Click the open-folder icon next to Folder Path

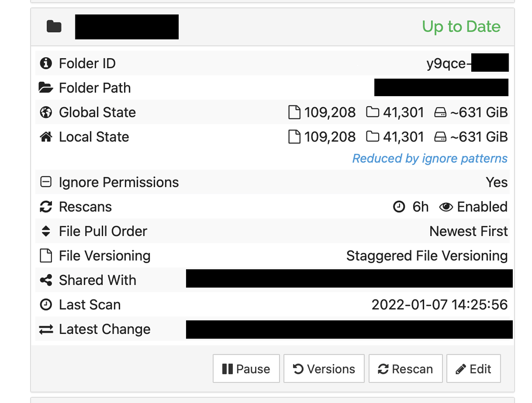point(46,87)
